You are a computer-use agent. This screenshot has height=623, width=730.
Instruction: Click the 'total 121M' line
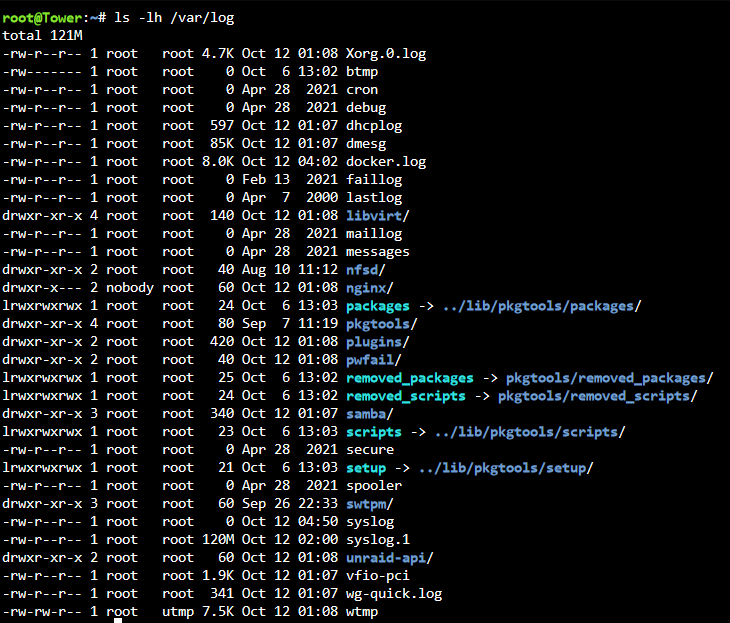pyautogui.click(x=42, y=36)
